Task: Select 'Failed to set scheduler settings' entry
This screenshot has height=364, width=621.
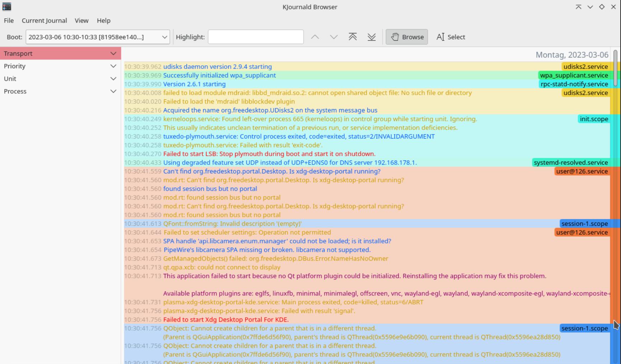Action: click(247, 232)
